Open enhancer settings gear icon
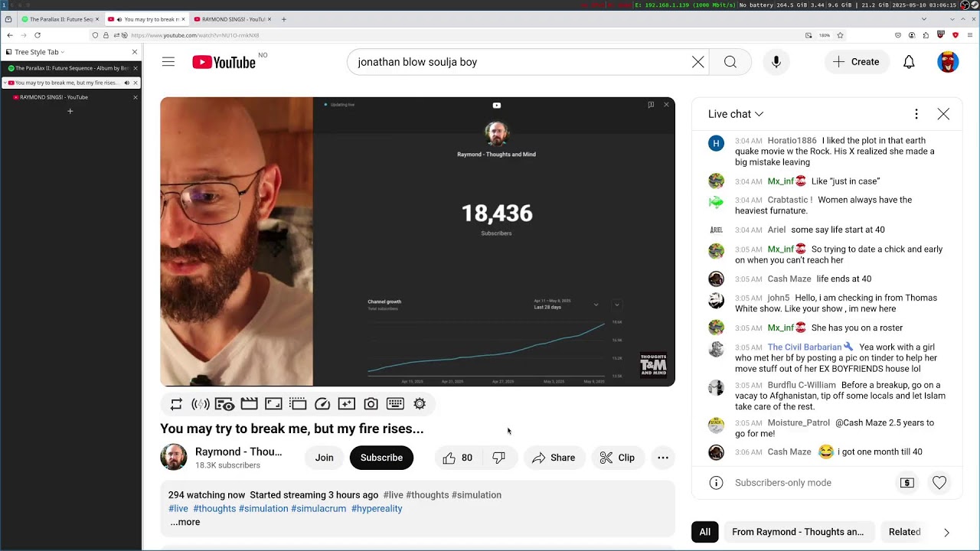 pos(420,404)
